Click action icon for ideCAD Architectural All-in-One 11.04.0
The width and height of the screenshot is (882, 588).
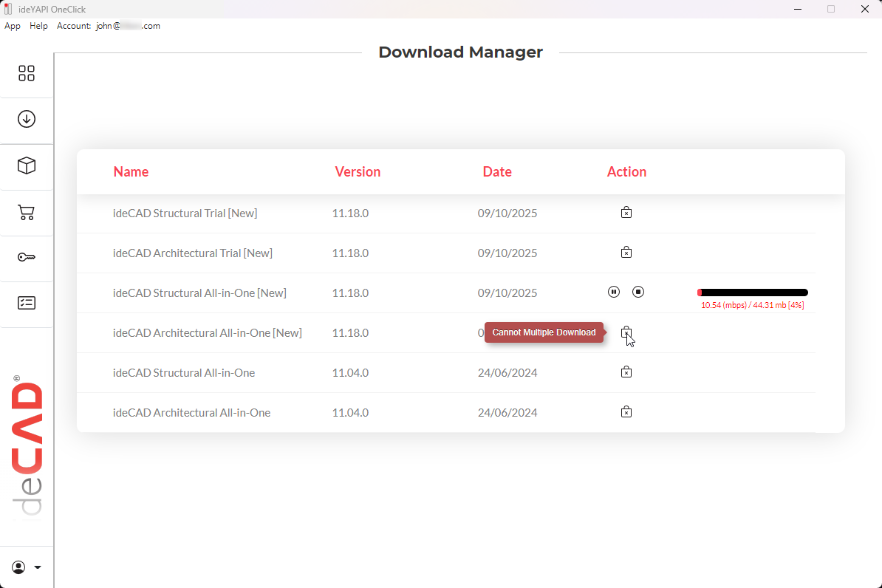coord(626,412)
